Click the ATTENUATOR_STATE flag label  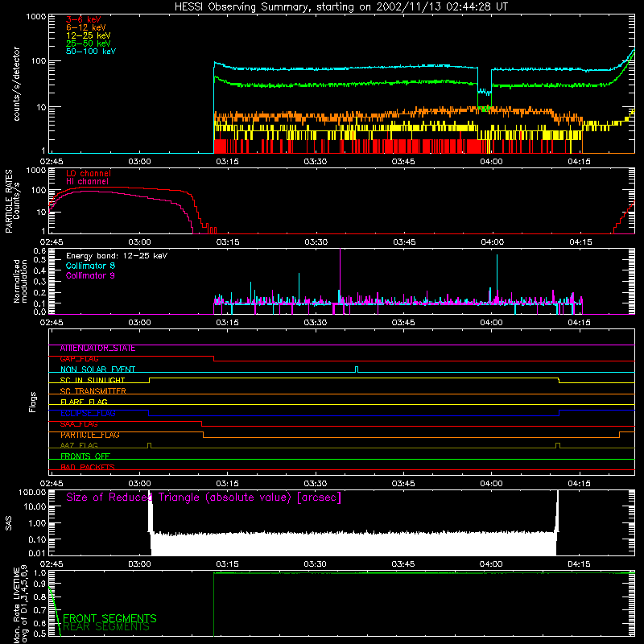pyautogui.click(x=97, y=349)
